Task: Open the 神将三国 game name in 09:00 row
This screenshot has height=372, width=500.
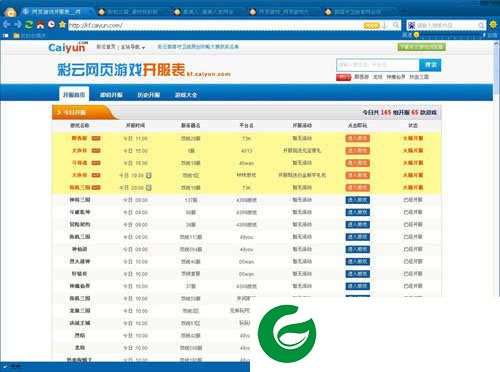Action: 80,200
